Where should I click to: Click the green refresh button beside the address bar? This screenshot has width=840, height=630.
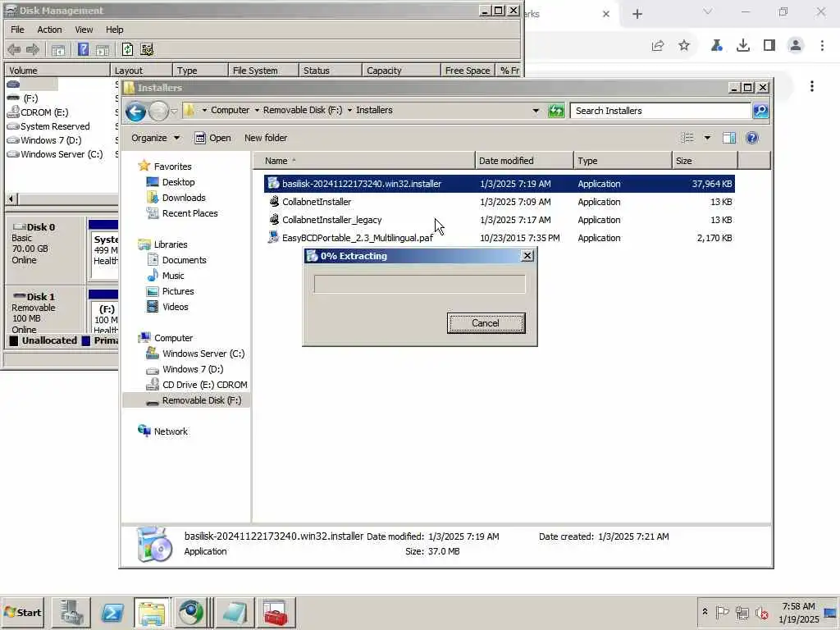(556, 111)
